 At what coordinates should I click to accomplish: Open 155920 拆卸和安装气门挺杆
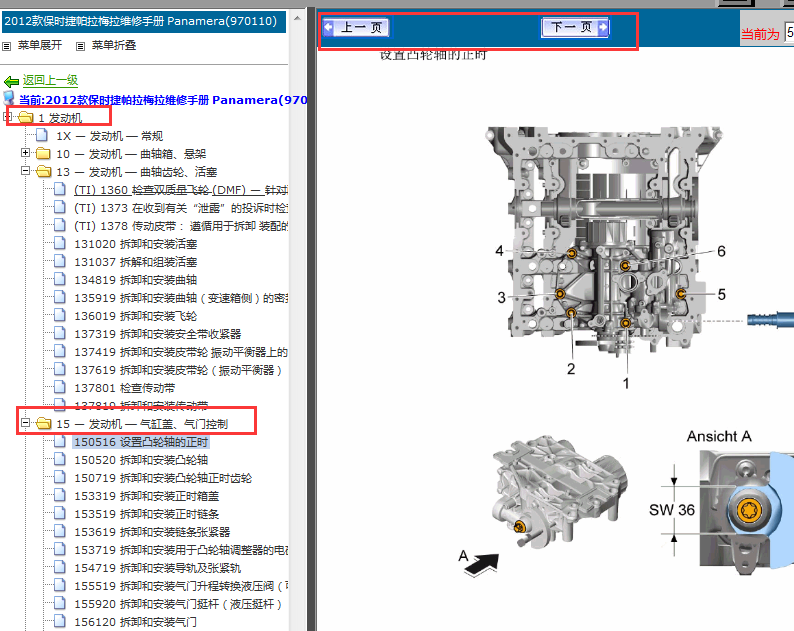[178, 604]
